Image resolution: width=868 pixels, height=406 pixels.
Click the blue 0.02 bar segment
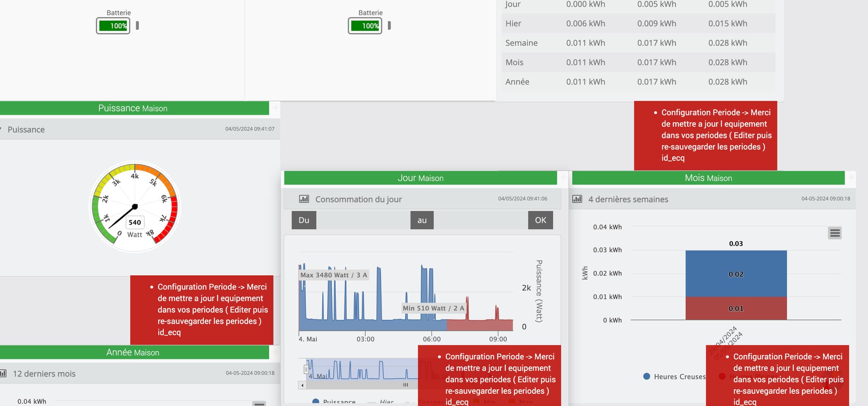pos(736,274)
